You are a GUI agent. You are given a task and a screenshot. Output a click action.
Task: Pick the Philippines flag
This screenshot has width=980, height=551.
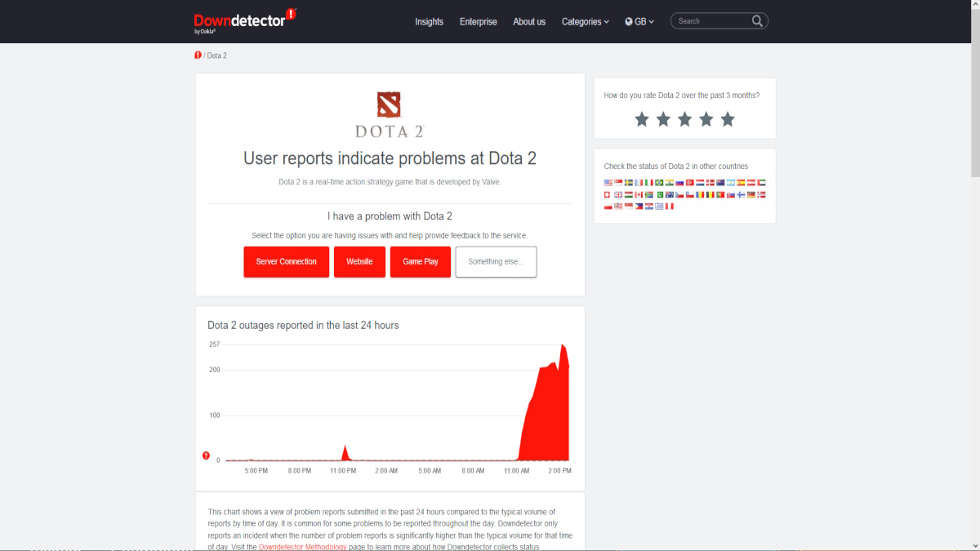[x=639, y=207]
